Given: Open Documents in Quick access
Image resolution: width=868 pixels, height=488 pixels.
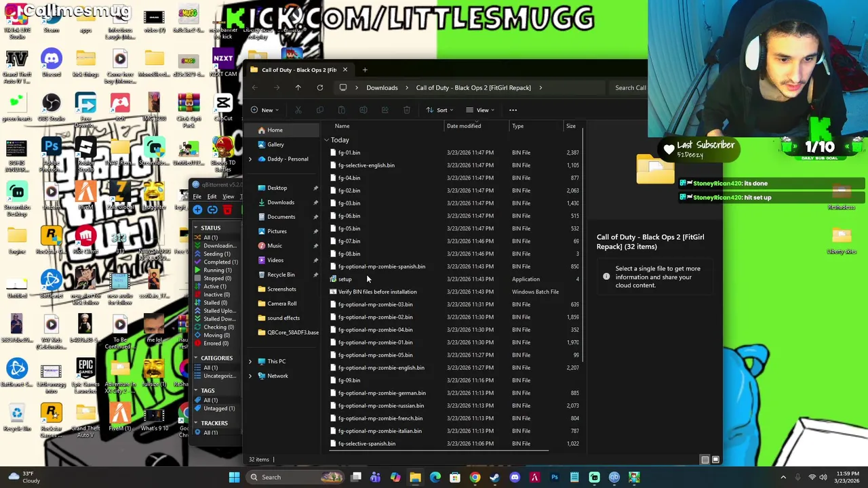Looking at the screenshot, I should pyautogui.click(x=281, y=217).
